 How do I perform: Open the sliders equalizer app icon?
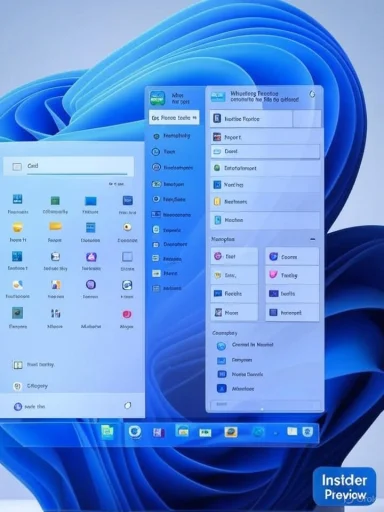(x=55, y=313)
